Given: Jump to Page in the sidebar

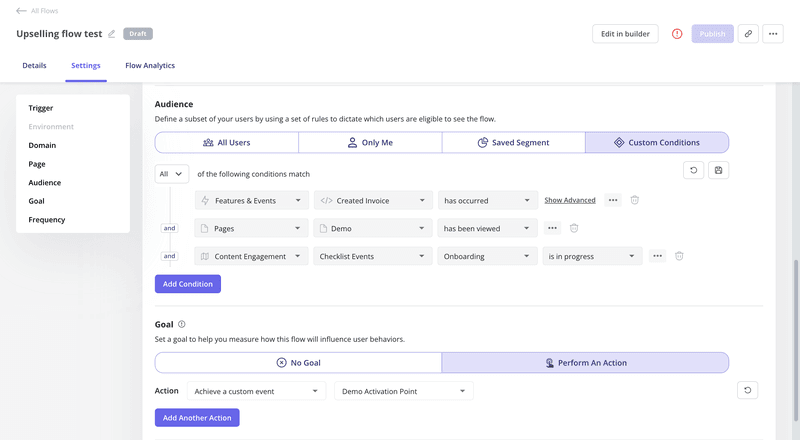Looking at the screenshot, I should click(x=37, y=164).
